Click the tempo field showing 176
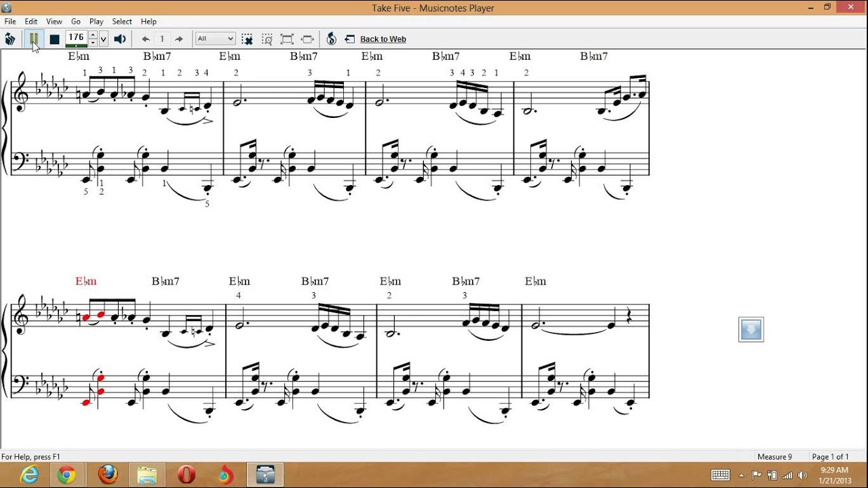Screen dimensions: 868x488 pos(76,38)
